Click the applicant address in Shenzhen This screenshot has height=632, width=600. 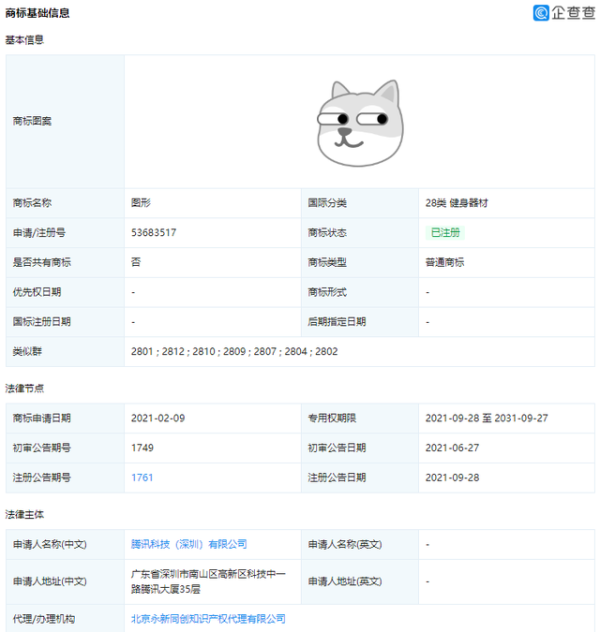(209, 581)
